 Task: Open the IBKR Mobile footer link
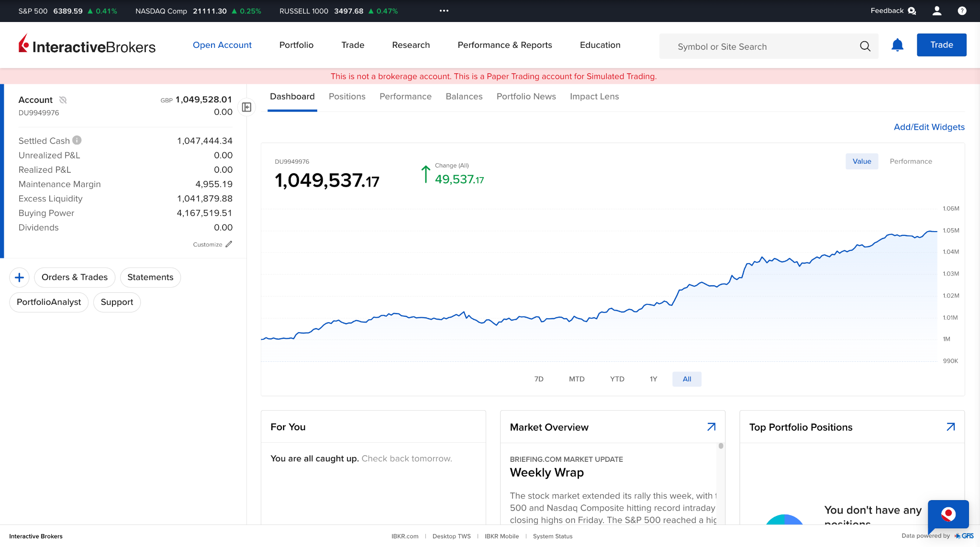pos(501,536)
